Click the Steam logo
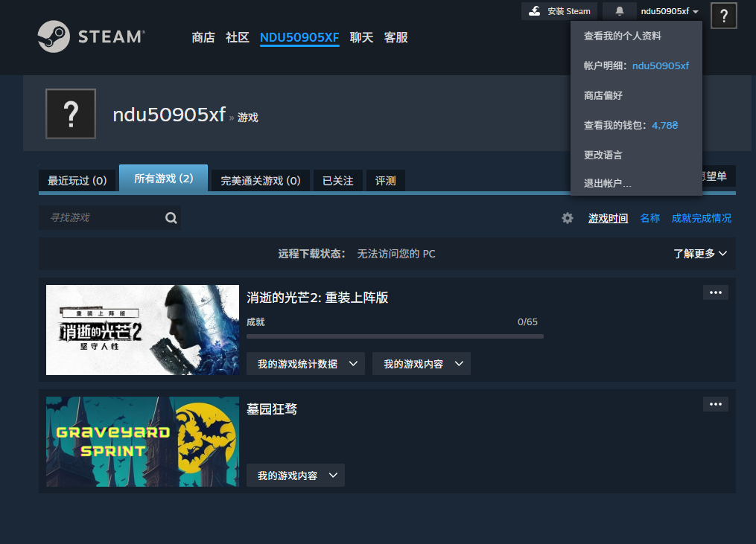 coord(91,36)
